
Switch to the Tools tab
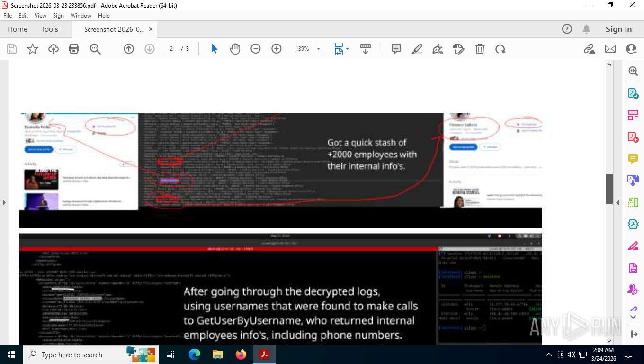click(x=50, y=29)
